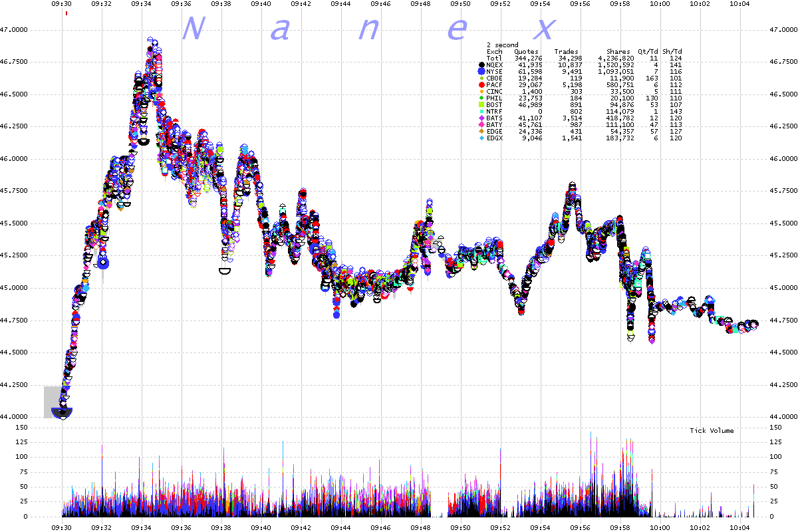Click the light blue EDGX legend diamond
The image size is (798, 532).
coord(481,138)
